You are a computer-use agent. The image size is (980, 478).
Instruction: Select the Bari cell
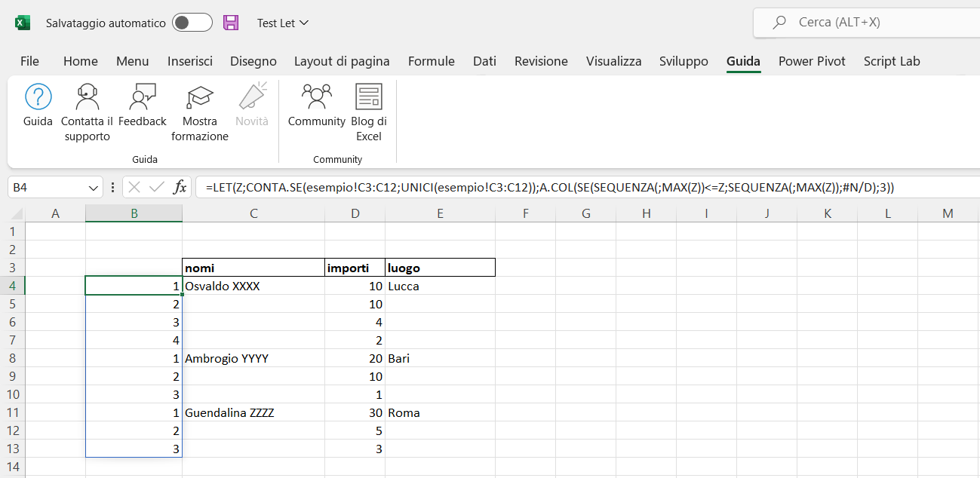pyautogui.click(x=440, y=358)
